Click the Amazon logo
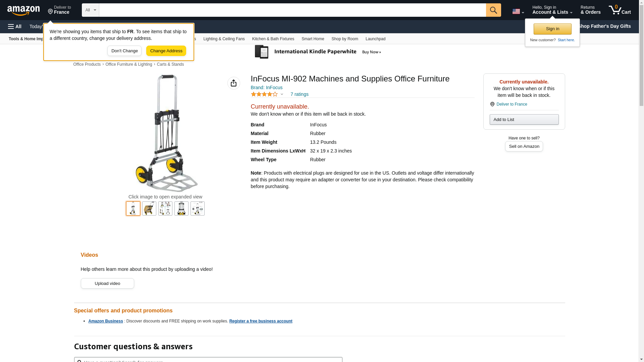This screenshot has width=644, height=362. tap(23, 10)
